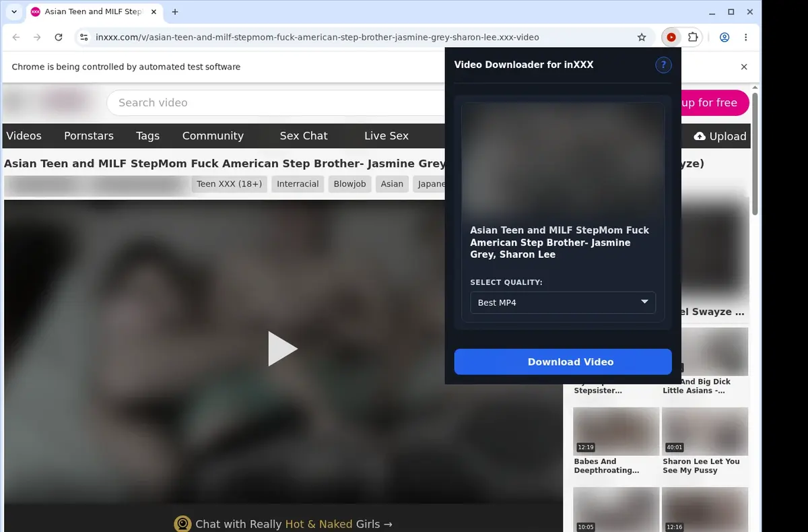The width and height of the screenshot is (808, 532).
Task: Open the sidebar thumbnail with 40:01 duration
Action: (705, 430)
